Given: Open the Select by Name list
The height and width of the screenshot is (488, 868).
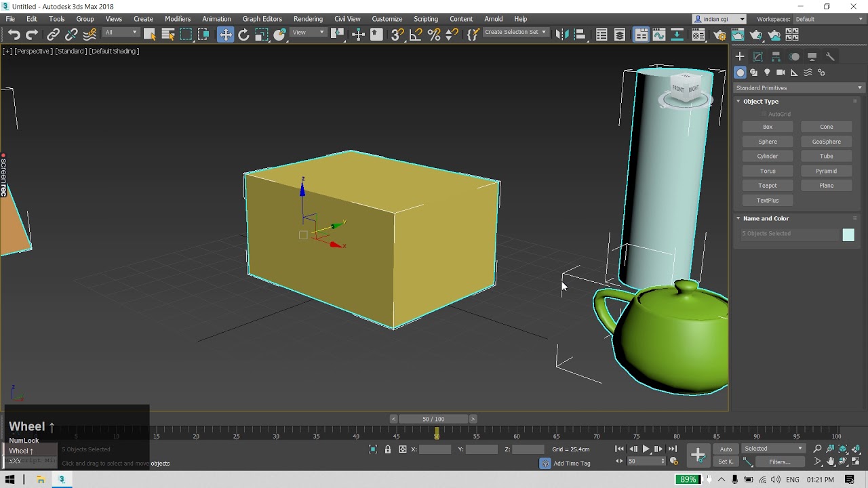Looking at the screenshot, I should point(168,35).
